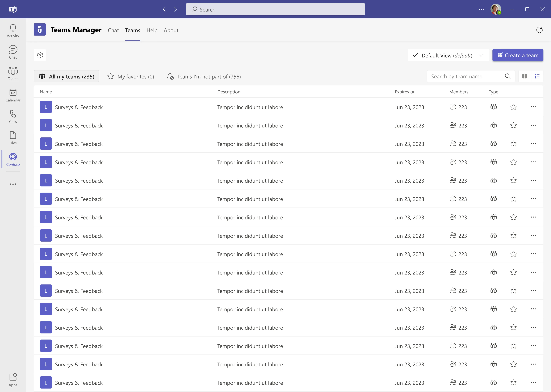Open Calls in the sidebar

[x=13, y=117]
